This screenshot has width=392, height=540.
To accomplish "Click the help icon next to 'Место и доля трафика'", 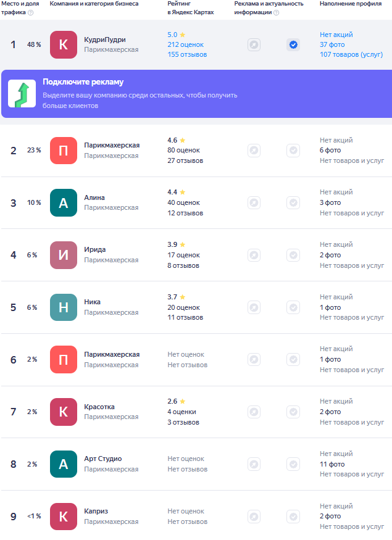I will click(30, 12).
